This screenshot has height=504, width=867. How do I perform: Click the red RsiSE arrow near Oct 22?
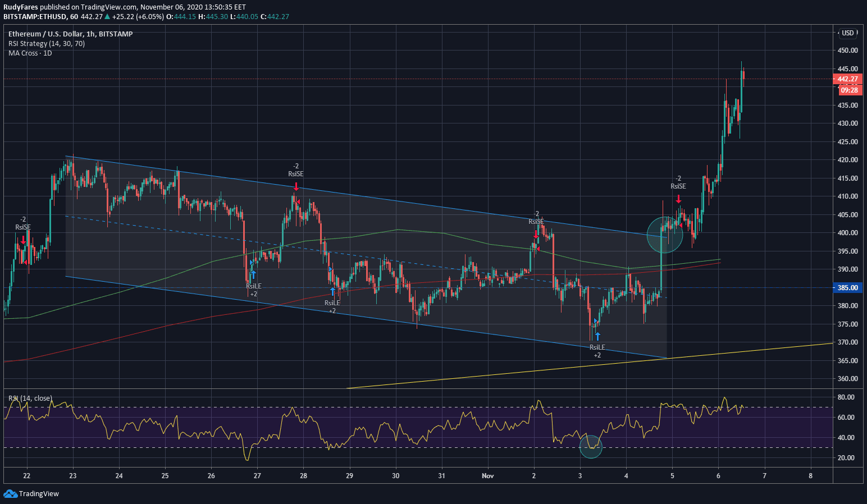point(23,240)
